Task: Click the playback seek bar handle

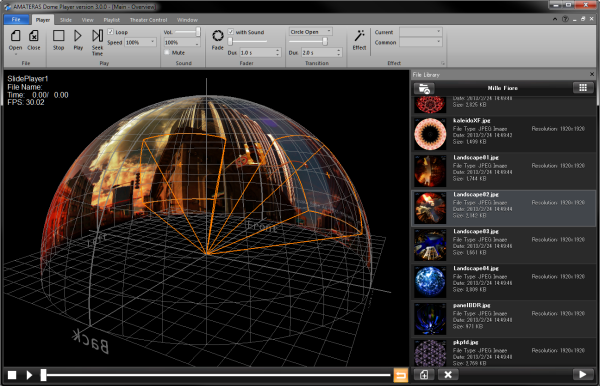Action: [x=44, y=375]
